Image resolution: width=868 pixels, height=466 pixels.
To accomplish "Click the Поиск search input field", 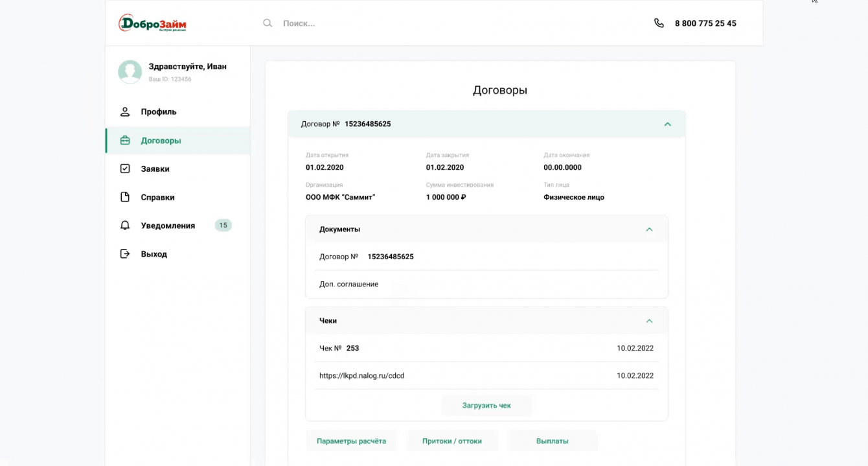I will click(389, 23).
